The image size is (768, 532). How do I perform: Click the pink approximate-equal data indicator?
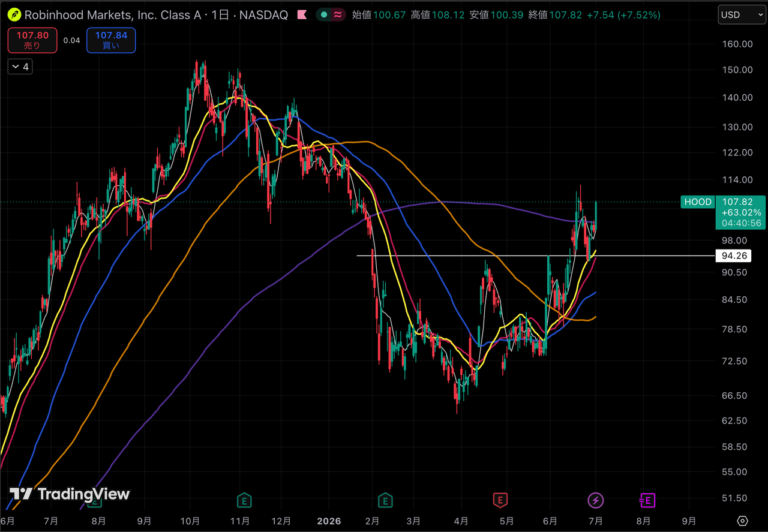pyautogui.click(x=338, y=14)
